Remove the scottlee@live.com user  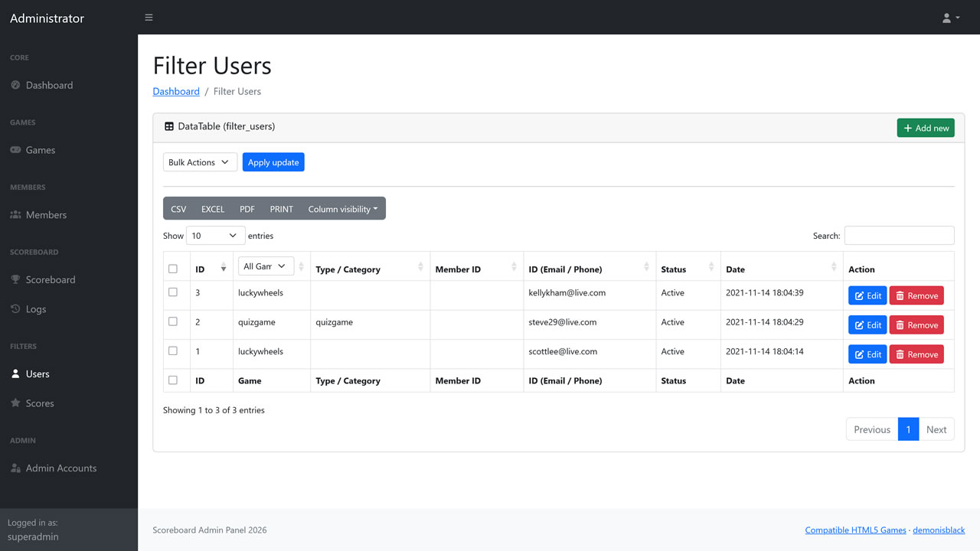pos(916,354)
